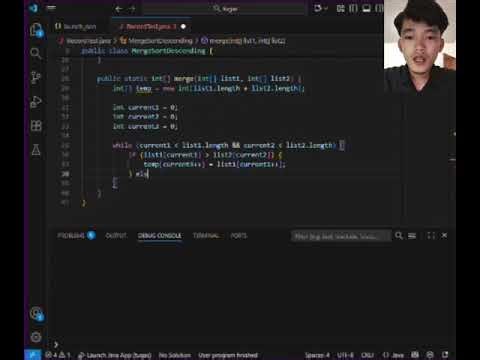
Task: Click the filter search icon in panel
Action: click(x=399, y=236)
